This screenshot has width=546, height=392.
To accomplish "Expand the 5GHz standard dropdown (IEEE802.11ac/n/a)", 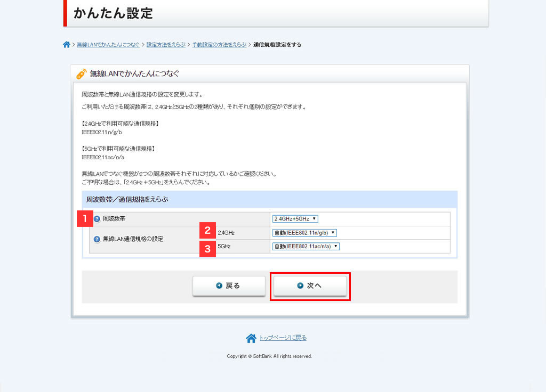I will (x=306, y=247).
